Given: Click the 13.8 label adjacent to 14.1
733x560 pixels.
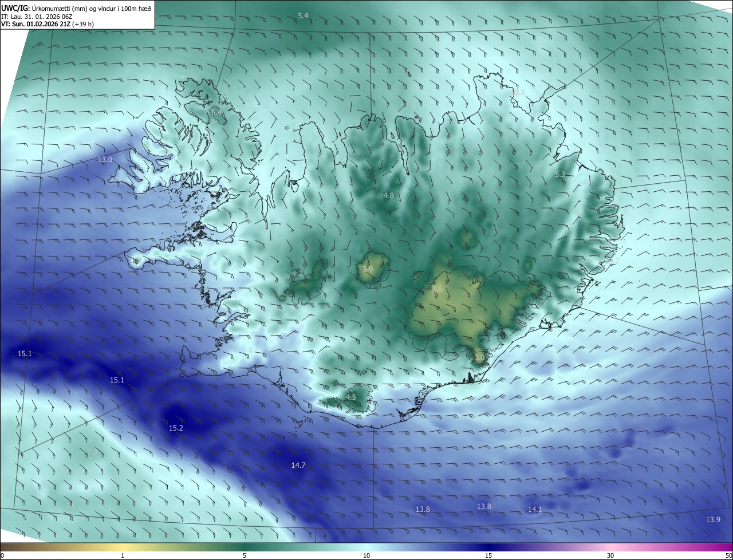Looking at the screenshot, I should 484,506.
